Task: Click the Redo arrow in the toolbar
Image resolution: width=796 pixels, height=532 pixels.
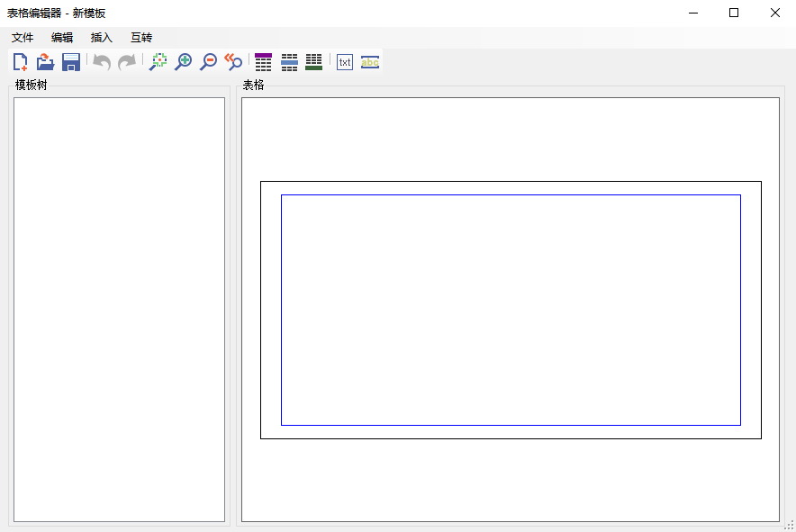Action: click(127, 62)
